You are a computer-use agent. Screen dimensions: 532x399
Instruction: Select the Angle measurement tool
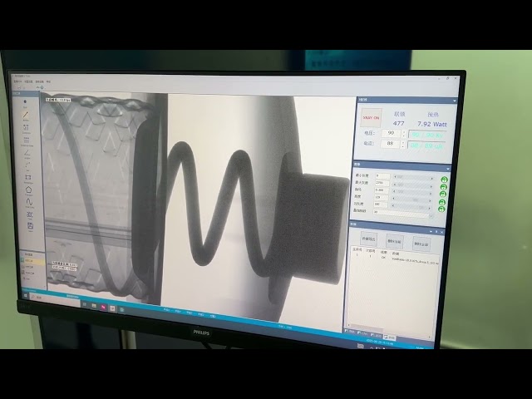coord(27,153)
